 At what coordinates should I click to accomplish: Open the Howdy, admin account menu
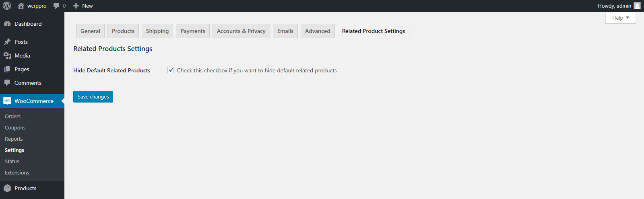pos(619,6)
